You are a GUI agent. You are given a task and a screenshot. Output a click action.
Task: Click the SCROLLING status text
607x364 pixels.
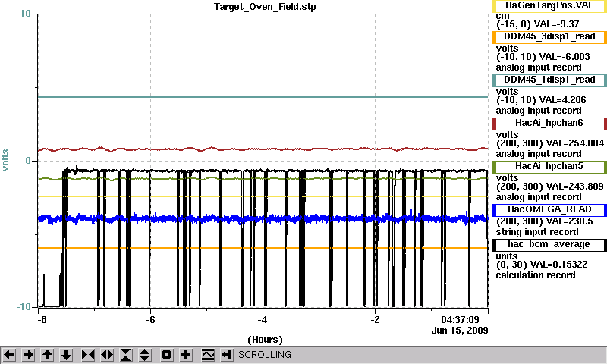265,355
